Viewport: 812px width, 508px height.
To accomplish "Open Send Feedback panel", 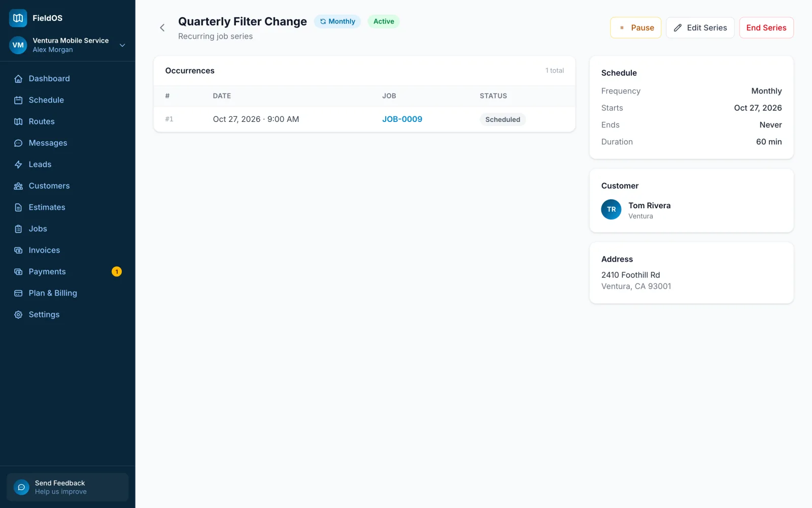I will (67, 487).
